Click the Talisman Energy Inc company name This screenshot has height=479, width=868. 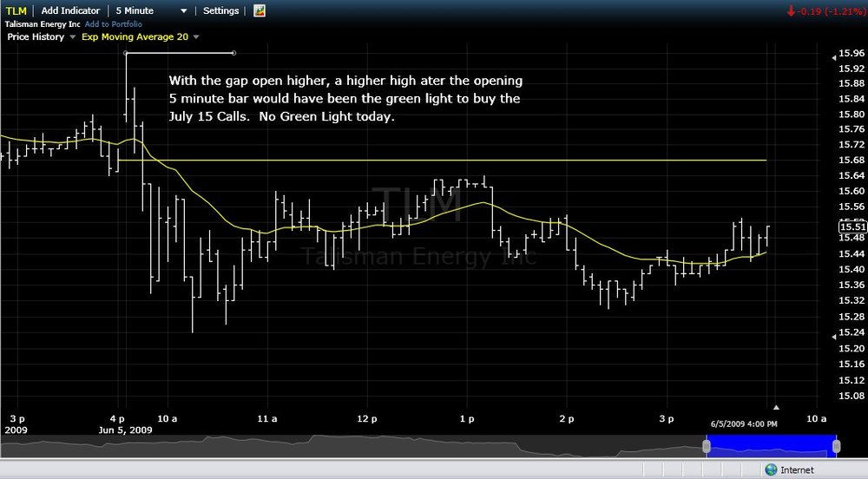(x=43, y=23)
